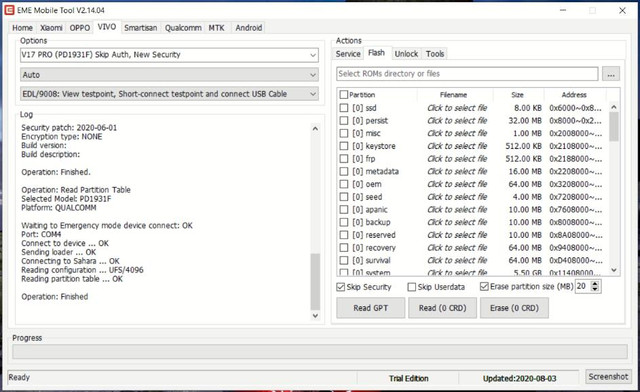Click the Read GPT button
This screenshot has width=640, height=392.
[371, 308]
